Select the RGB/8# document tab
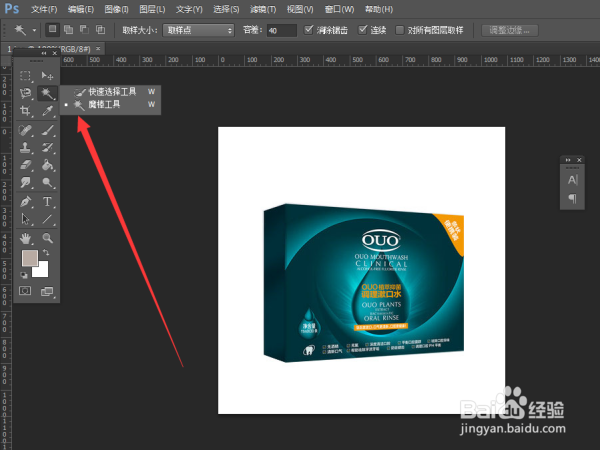This screenshot has height=450, width=600. click(54, 49)
